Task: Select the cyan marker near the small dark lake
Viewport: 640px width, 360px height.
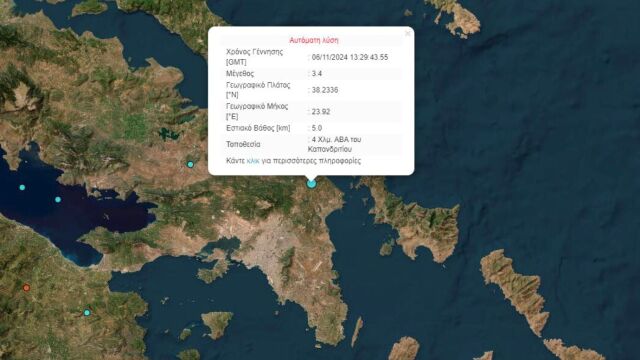Action: pyautogui.click(x=190, y=164)
